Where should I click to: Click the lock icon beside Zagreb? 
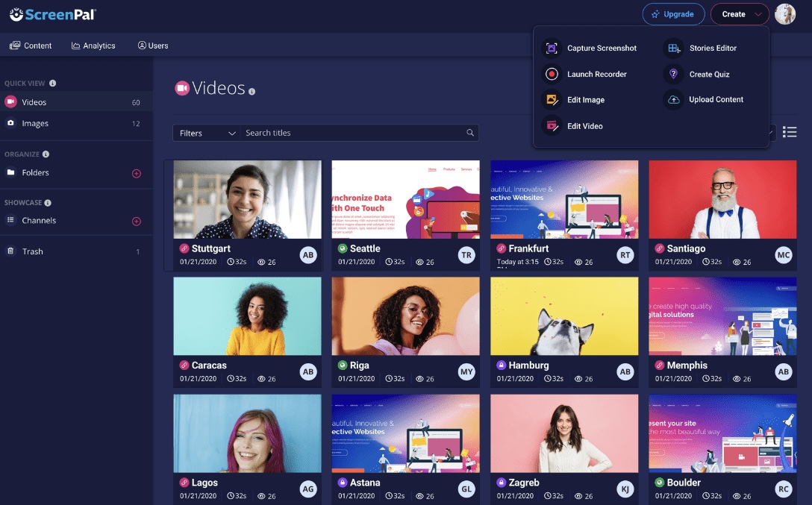(x=501, y=482)
